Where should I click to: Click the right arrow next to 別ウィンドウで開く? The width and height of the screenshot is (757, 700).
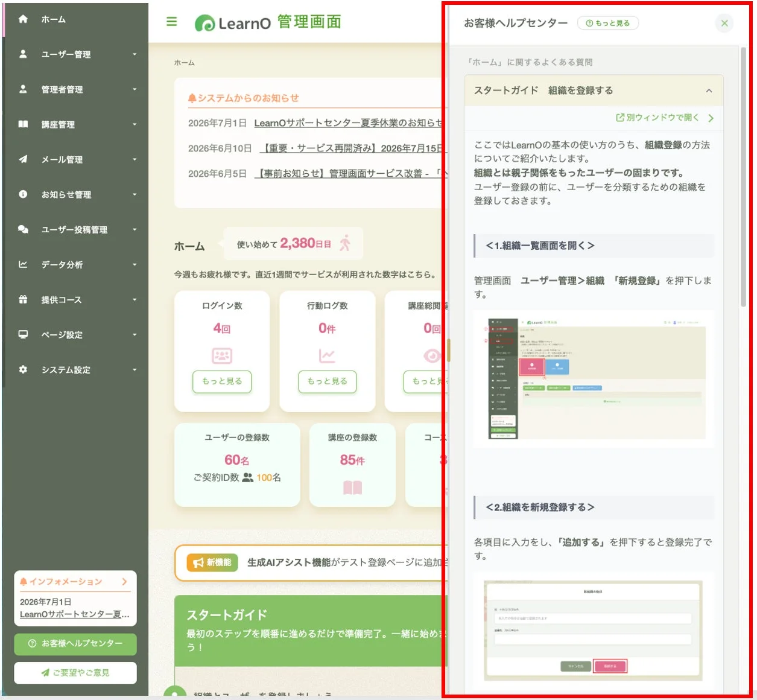pos(711,118)
